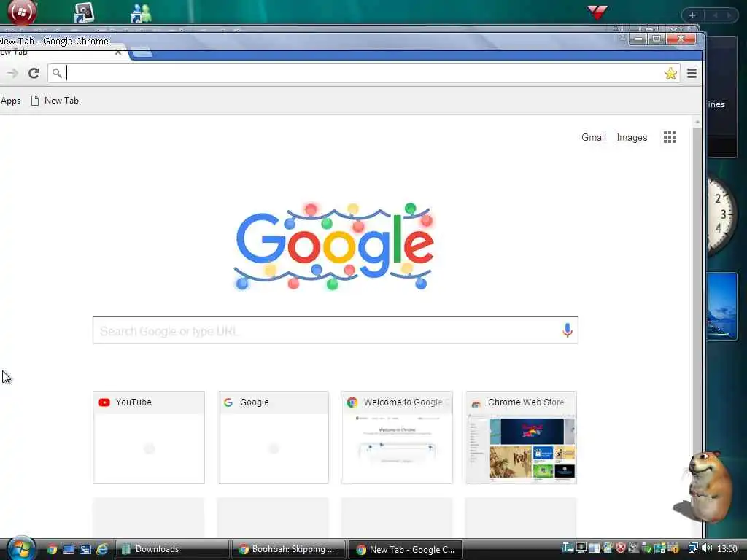Focus the Chrome address bar
This screenshot has width=747, height=560.
click(x=363, y=73)
